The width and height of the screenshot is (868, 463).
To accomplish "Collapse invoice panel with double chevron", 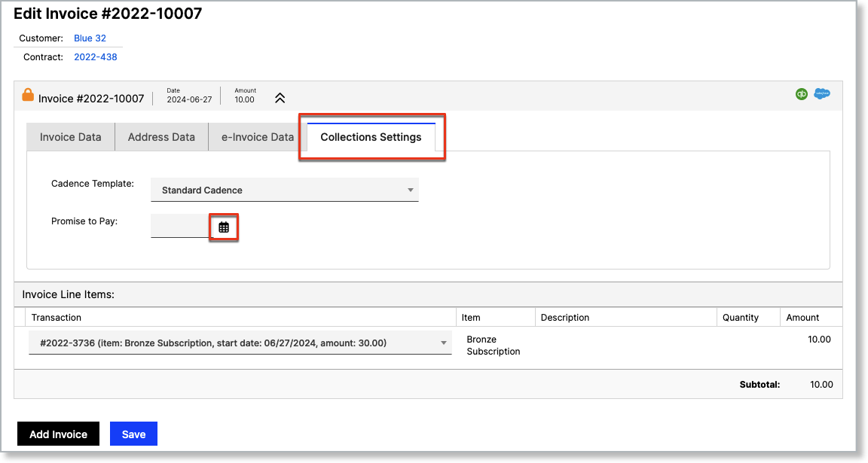I will (280, 98).
